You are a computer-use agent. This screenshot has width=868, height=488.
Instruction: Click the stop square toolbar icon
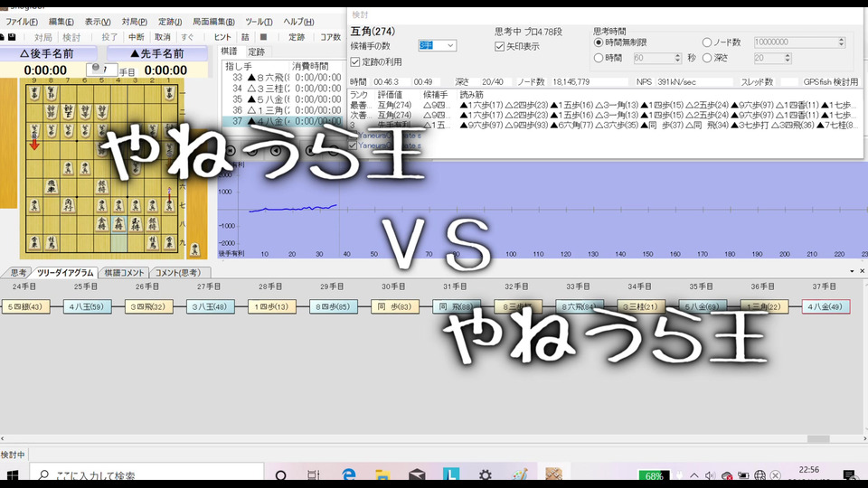pyautogui.click(x=263, y=37)
